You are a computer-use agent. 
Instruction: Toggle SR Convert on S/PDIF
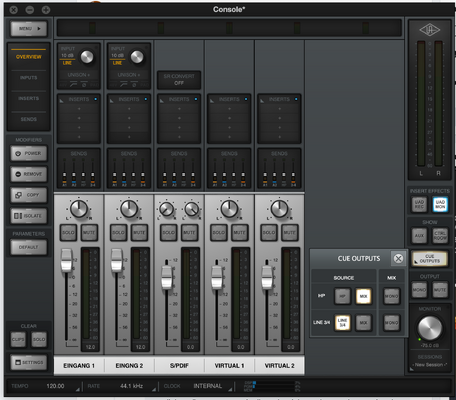point(179,80)
